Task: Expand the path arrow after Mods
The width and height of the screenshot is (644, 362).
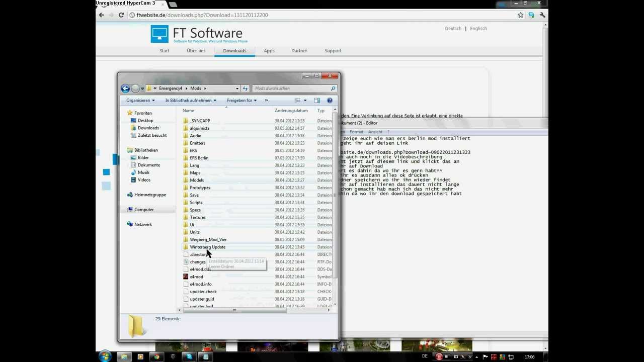Action: (x=205, y=88)
